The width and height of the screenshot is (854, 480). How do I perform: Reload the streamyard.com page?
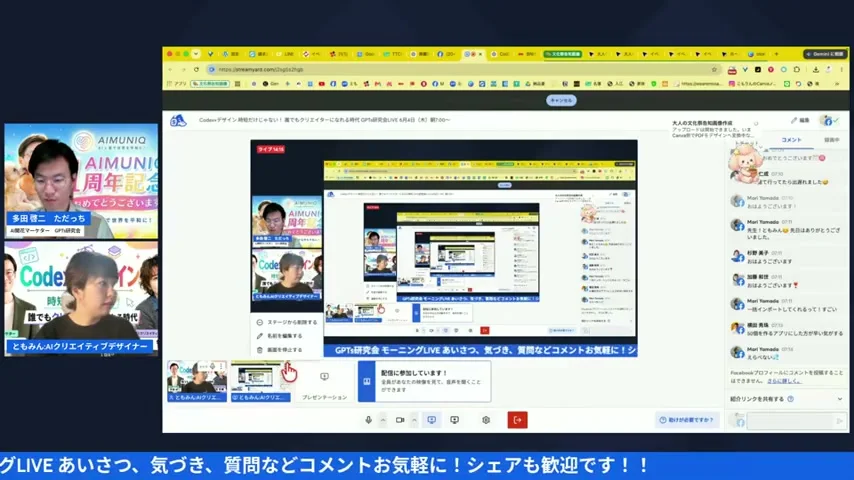pyautogui.click(x=197, y=70)
